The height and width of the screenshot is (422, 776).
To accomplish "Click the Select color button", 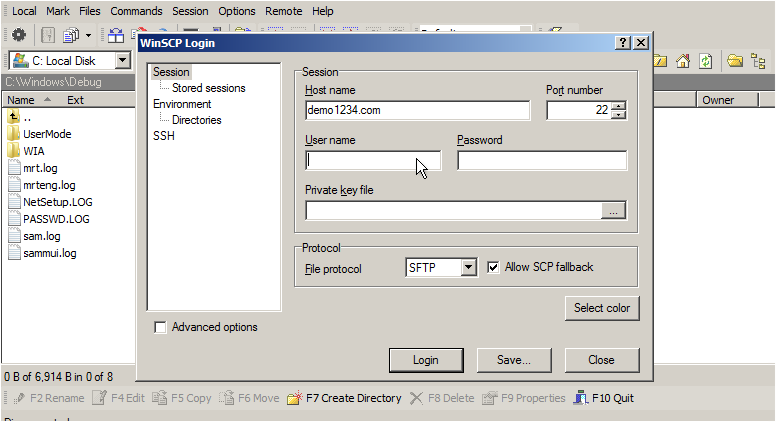I will 602,308.
